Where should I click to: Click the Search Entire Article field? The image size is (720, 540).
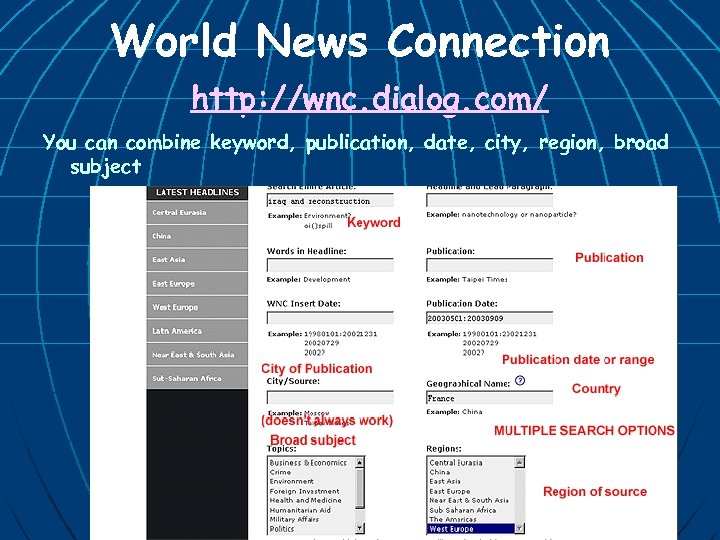pyautogui.click(x=330, y=201)
